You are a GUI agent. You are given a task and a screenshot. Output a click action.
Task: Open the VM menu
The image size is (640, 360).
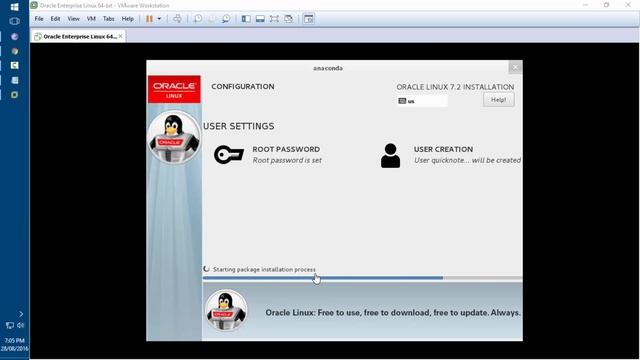pyautogui.click(x=91, y=19)
